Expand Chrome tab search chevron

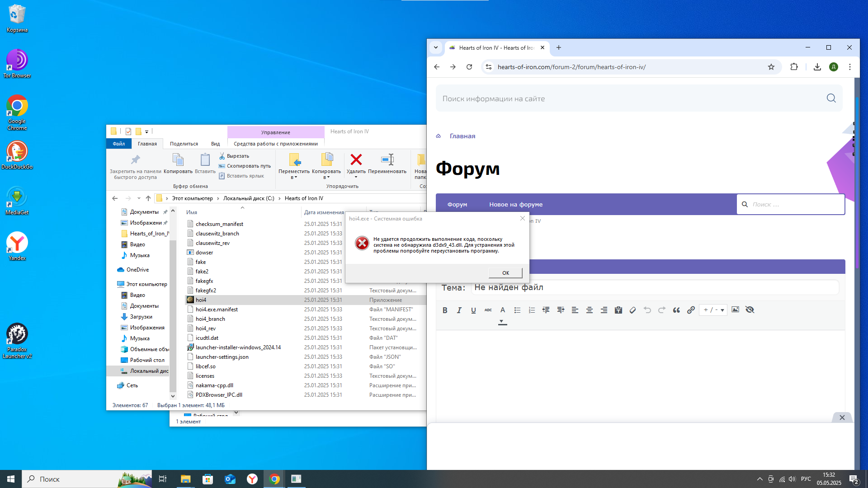436,47
